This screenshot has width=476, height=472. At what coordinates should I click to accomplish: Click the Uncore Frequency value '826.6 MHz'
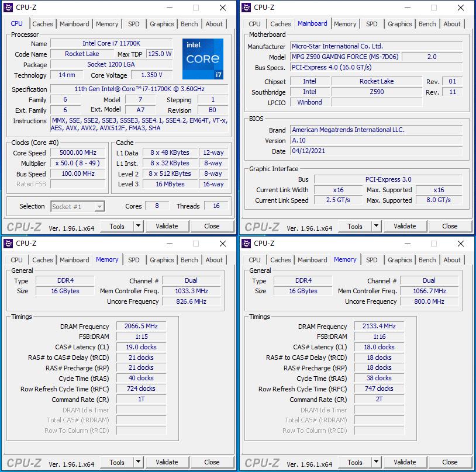point(191,301)
